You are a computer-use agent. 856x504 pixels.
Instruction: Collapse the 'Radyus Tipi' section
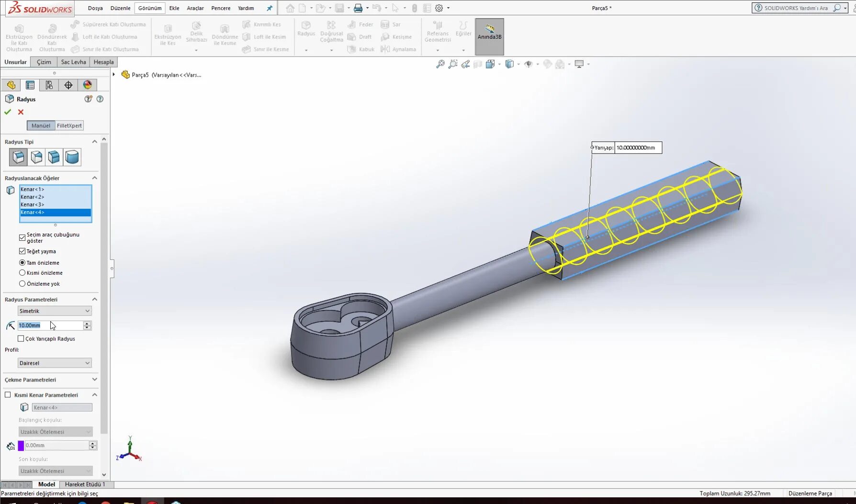pos(94,142)
